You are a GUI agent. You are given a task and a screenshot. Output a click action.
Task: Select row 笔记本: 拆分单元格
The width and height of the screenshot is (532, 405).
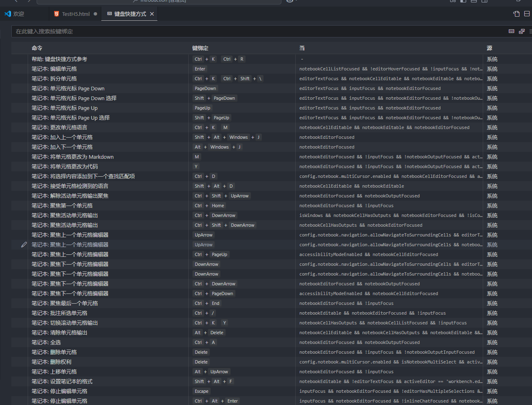[x=272, y=79]
